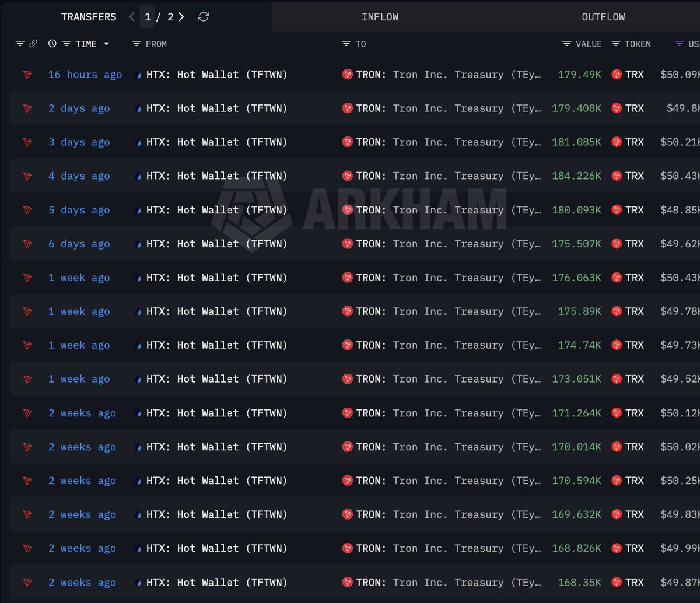Click the value '171.264K'
Screen dimensions: 700x603
576,413
